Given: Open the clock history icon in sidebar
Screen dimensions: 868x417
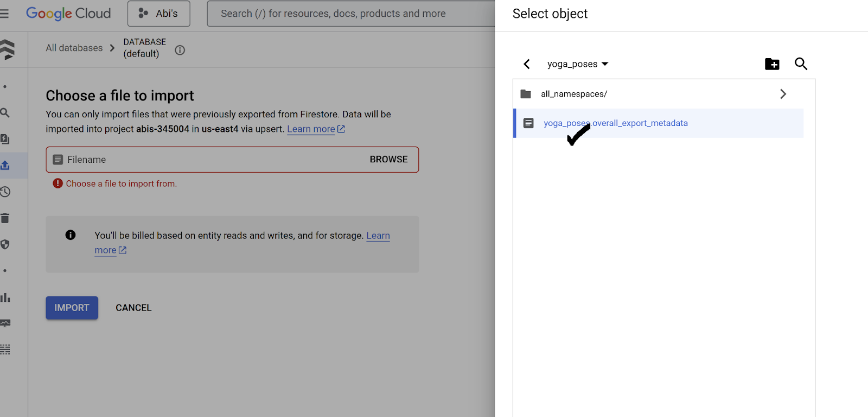Looking at the screenshot, I should 5,192.
